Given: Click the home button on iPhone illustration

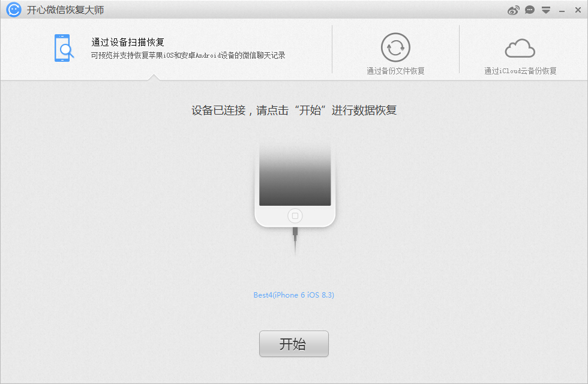Looking at the screenshot, I should point(294,216).
